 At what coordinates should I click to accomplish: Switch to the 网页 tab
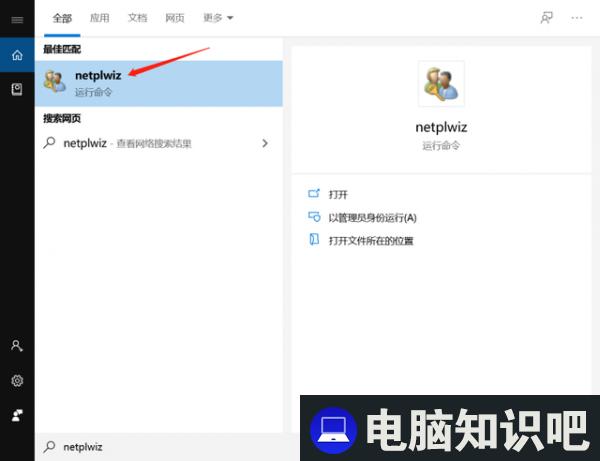(175, 18)
